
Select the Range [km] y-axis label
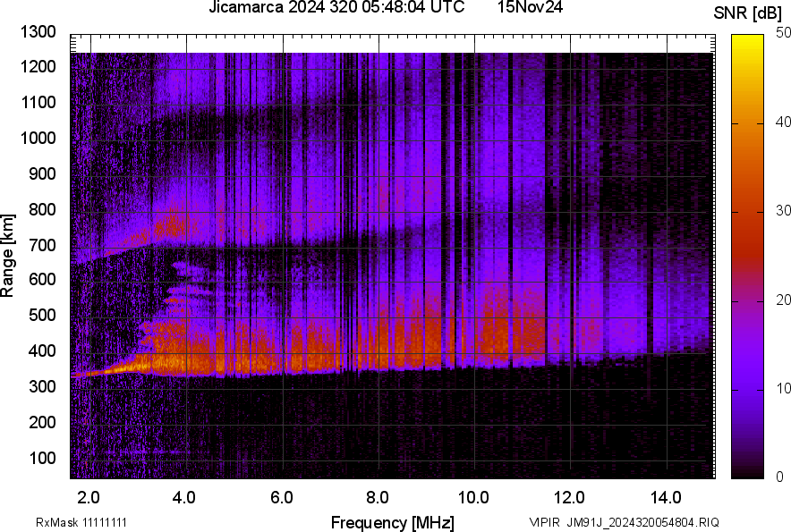pyautogui.click(x=8, y=256)
